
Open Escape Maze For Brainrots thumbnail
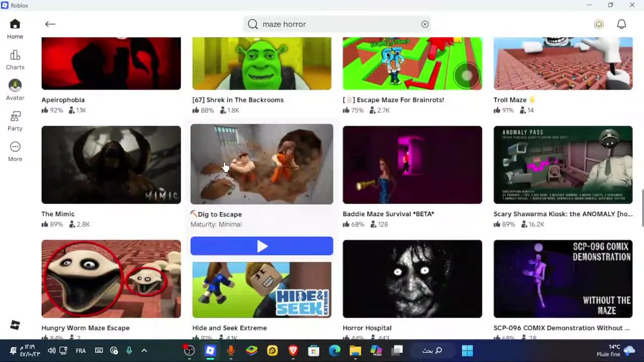pyautogui.click(x=413, y=63)
